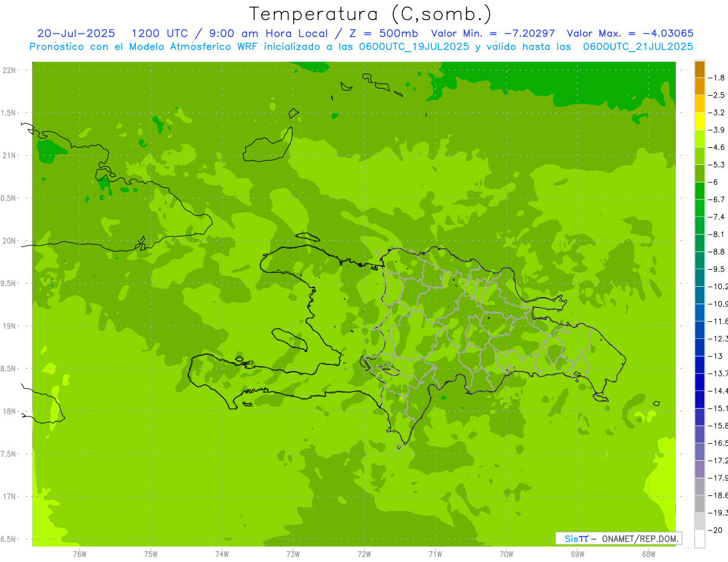Pick the light green swatch between -4.6 and -5.3
Screen dimensions: 728x562
[x=699, y=156]
